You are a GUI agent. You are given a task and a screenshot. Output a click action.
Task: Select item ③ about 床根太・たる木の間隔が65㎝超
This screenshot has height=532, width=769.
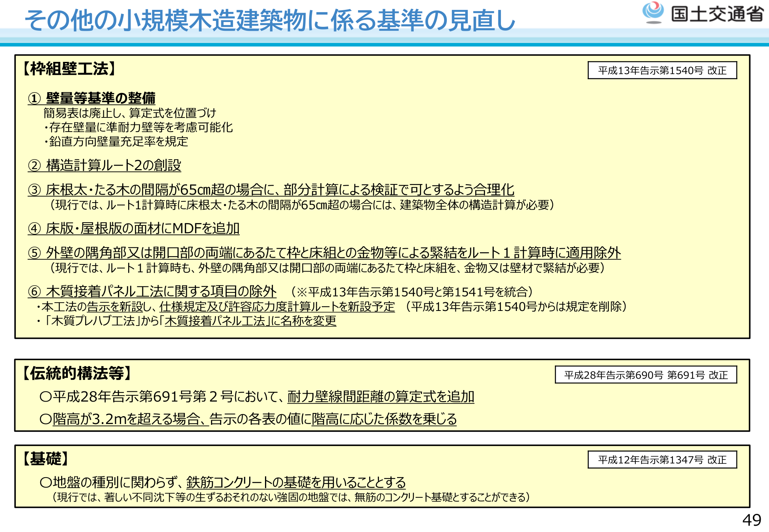(x=271, y=190)
